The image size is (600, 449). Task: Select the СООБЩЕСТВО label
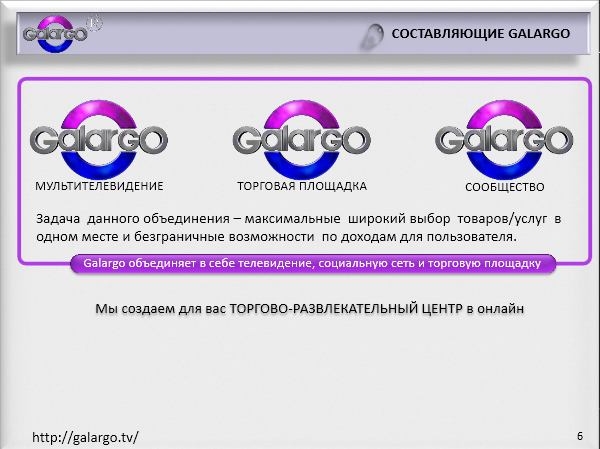[x=504, y=187]
